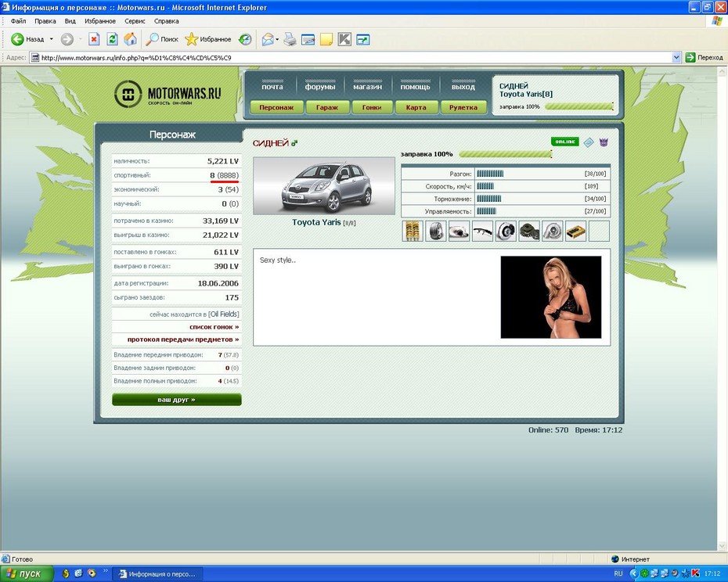Open Search (Поиск) in the toolbar
This screenshot has height=582, width=728.
[161, 39]
